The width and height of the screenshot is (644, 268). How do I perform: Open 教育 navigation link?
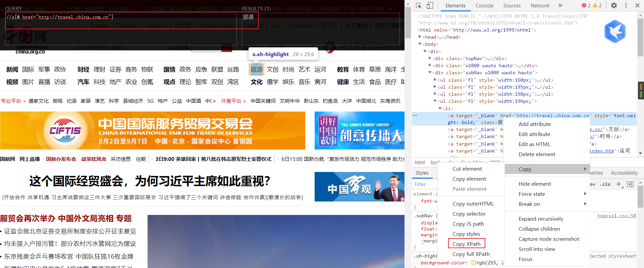[343, 69]
